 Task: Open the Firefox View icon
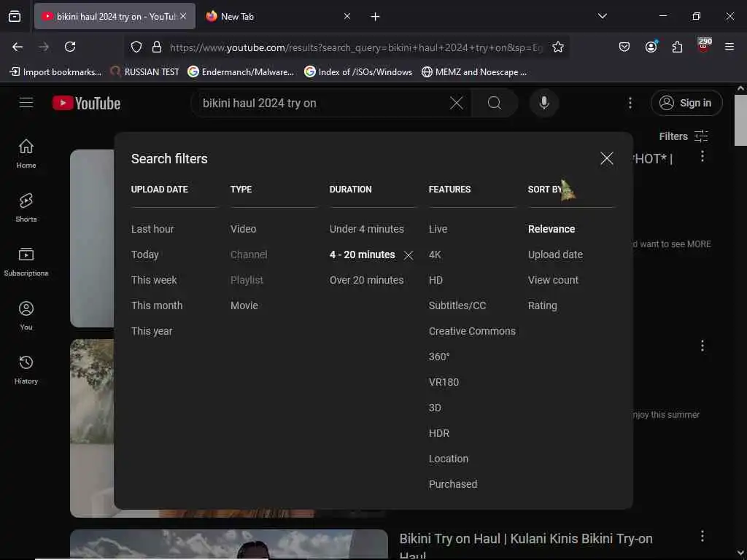coord(15,16)
